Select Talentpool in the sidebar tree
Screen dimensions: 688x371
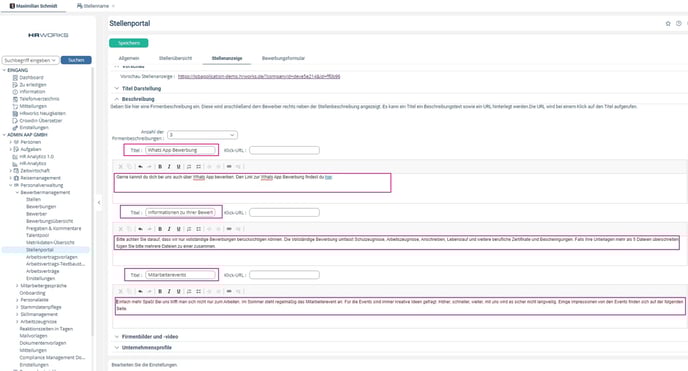click(37, 235)
